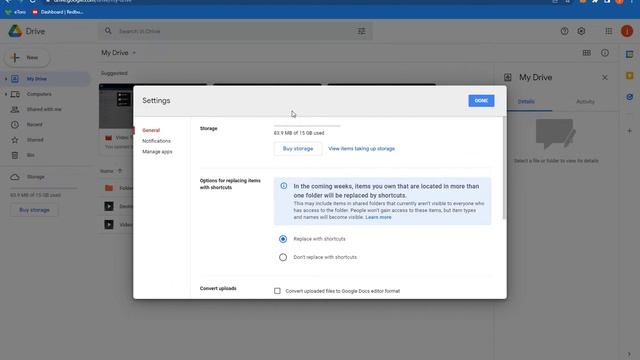
Task: Click the DONE button
Action: click(481, 101)
